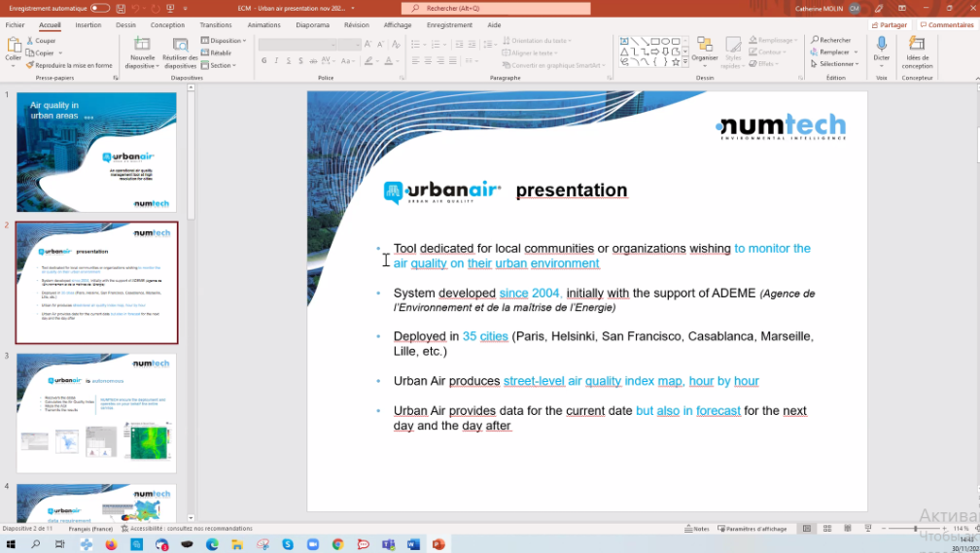Click Réutiliser des diapositives

(x=180, y=52)
